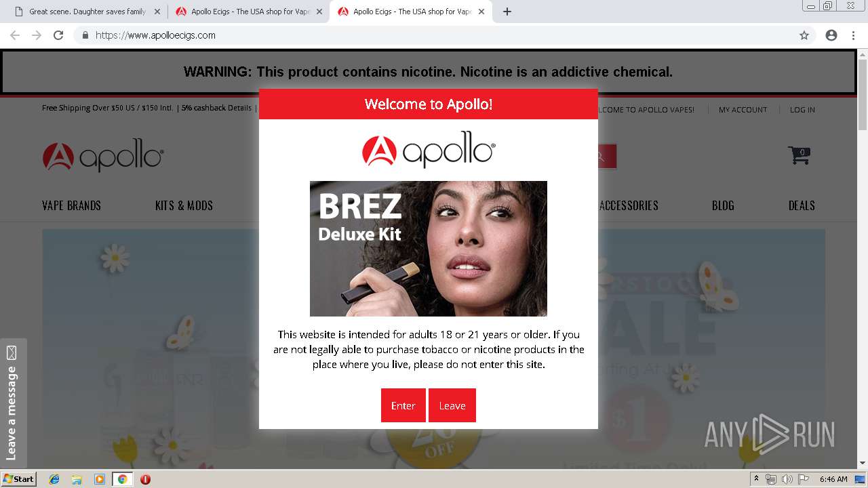The image size is (868, 488).
Task: Open media player from taskbar
Action: pos(100,479)
